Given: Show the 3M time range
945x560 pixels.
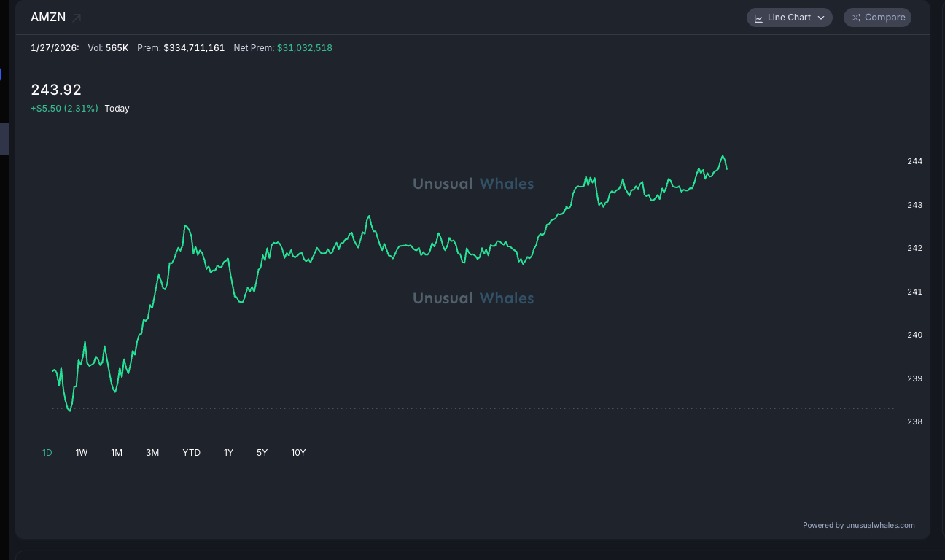Looking at the screenshot, I should tap(152, 453).
